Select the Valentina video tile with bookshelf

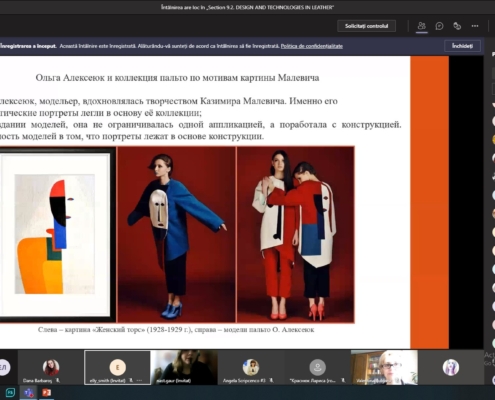tap(384, 367)
